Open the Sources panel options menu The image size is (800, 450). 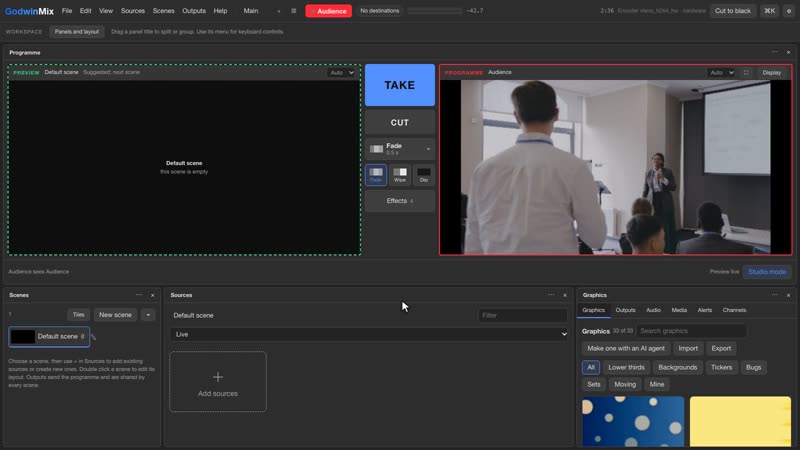(x=551, y=295)
